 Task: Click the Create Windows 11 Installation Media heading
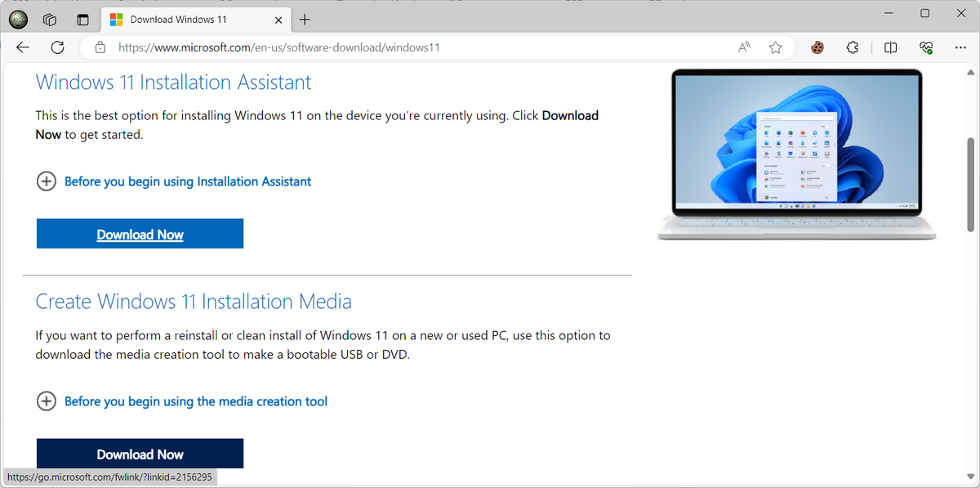click(194, 302)
